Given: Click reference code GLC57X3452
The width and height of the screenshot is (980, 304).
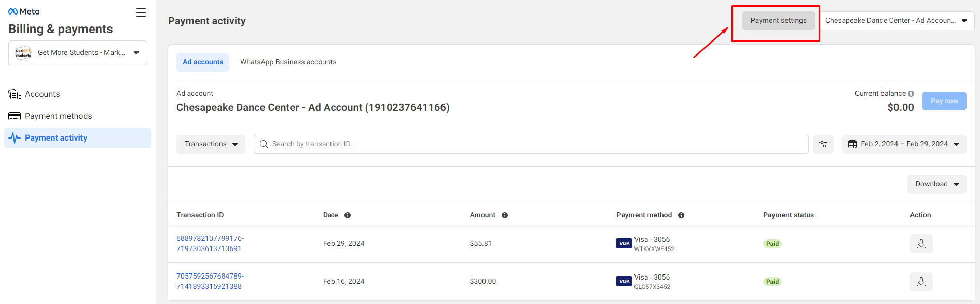Looking at the screenshot, I should click(652, 287).
